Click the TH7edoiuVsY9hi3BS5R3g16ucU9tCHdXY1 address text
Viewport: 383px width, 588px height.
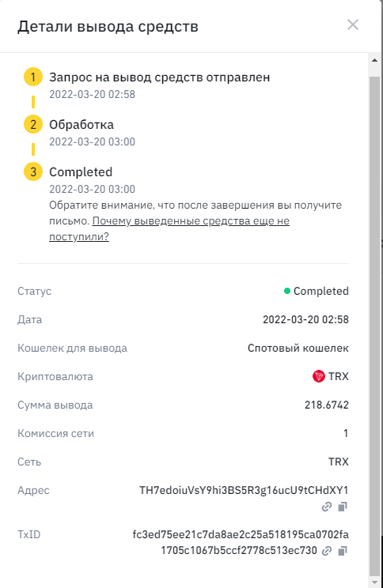244,490
